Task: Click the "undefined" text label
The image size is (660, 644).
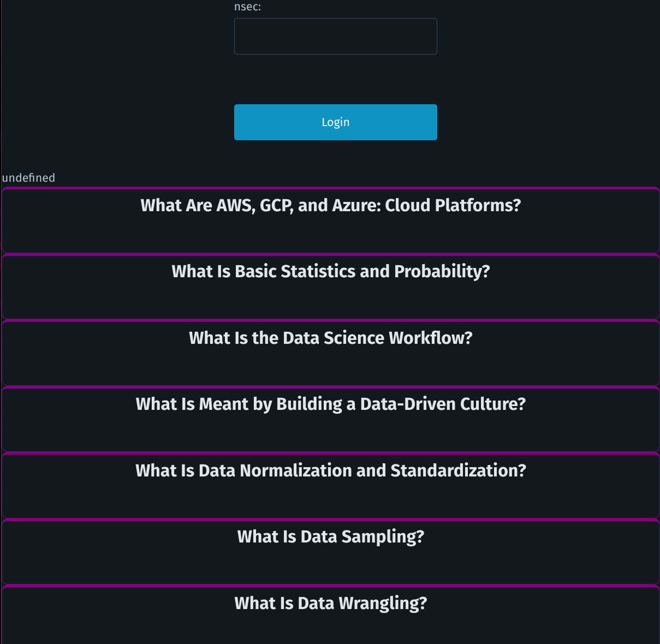Action: (x=28, y=178)
